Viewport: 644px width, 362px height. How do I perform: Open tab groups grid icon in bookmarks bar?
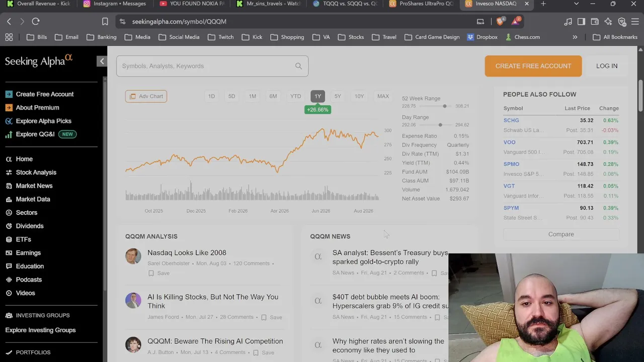pyautogui.click(x=9, y=37)
